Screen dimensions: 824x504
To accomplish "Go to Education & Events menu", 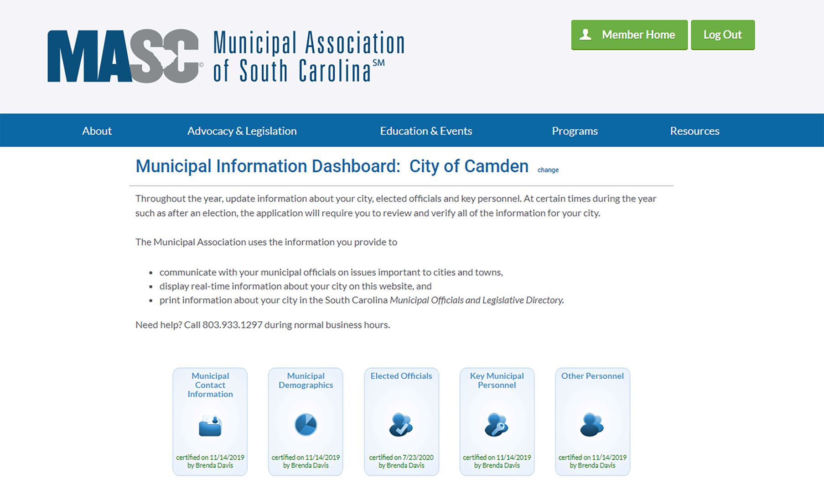I will point(426,131).
